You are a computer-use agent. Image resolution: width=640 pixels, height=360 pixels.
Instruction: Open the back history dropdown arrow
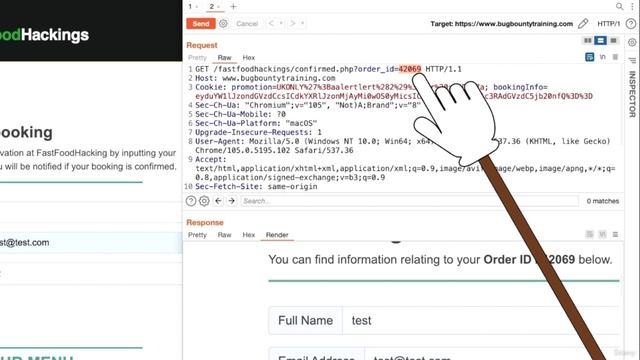coord(281,24)
